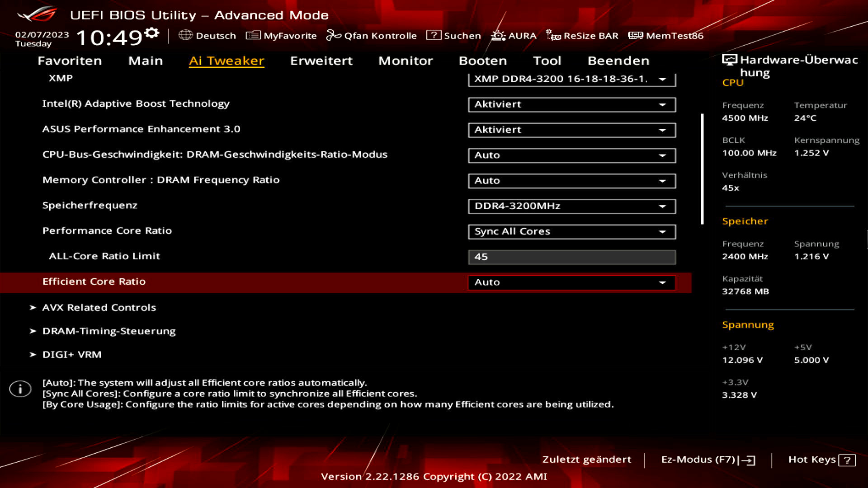The image size is (868, 488).
Task: Open MyFavorite list icon
Action: 253,35
